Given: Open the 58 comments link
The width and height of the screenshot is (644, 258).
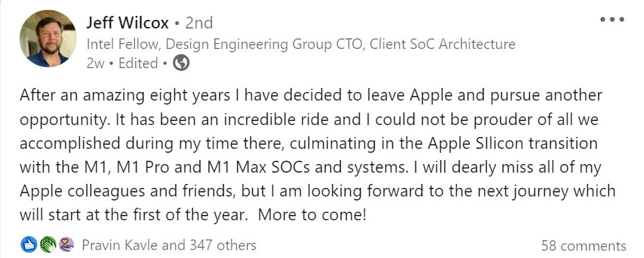Looking at the screenshot, I should 584,245.
